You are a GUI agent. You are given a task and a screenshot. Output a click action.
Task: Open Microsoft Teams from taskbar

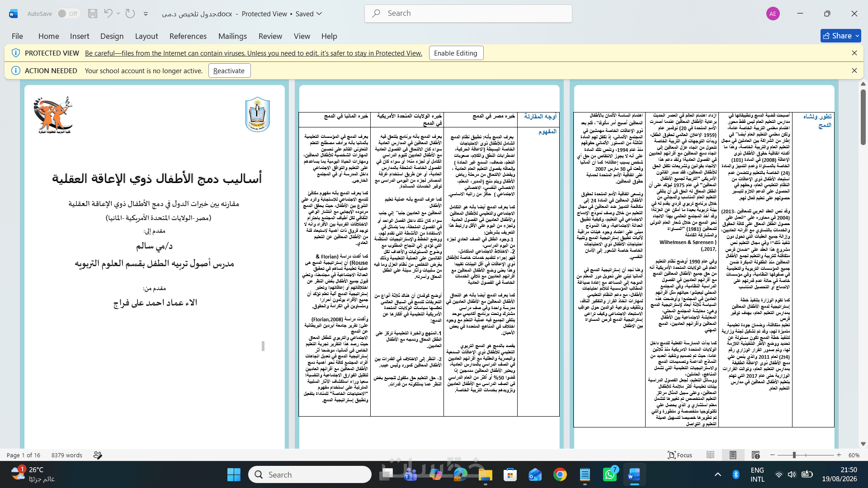click(x=410, y=475)
